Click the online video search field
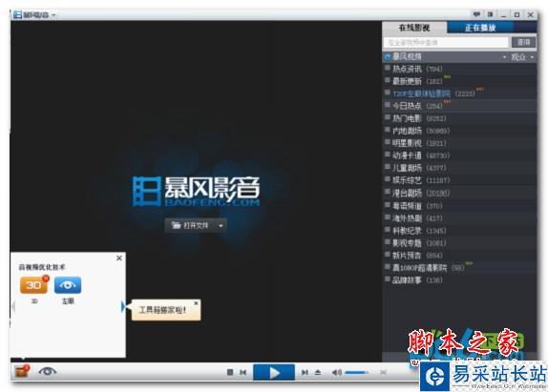The height and width of the screenshot is (392, 548). (x=446, y=43)
